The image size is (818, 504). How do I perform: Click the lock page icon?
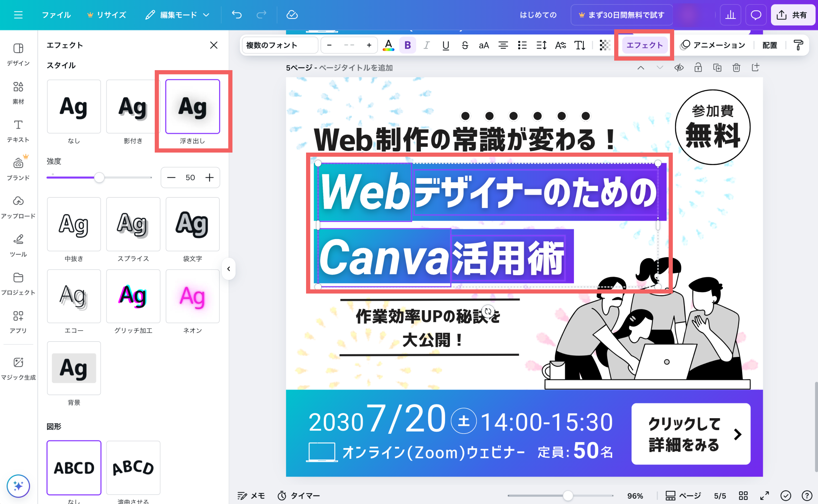[x=698, y=67]
